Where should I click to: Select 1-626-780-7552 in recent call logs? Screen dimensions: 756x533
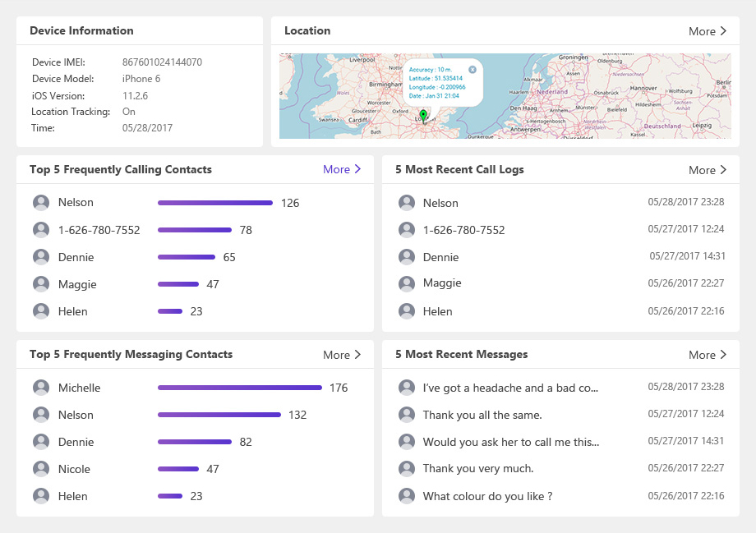(x=463, y=230)
